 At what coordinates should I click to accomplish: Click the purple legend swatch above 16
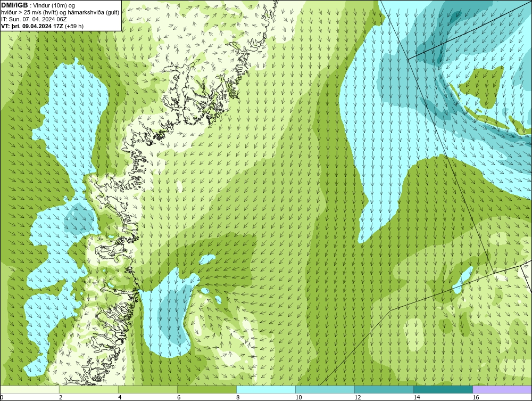point(502,389)
